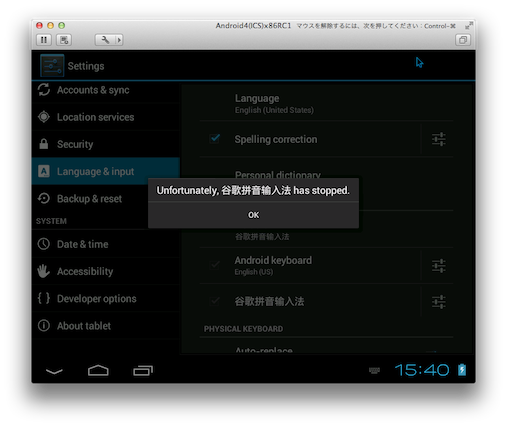507x427 pixels.
Task: Click the VM snapshot toolbar icon
Action: [64, 40]
